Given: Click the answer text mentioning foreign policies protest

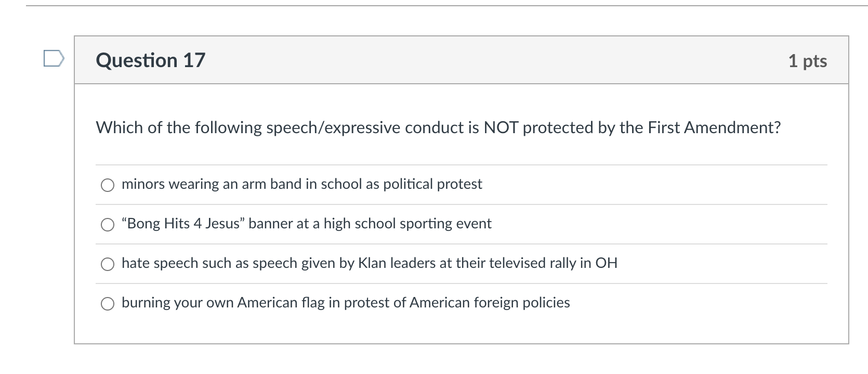Looking at the screenshot, I should tap(346, 302).
